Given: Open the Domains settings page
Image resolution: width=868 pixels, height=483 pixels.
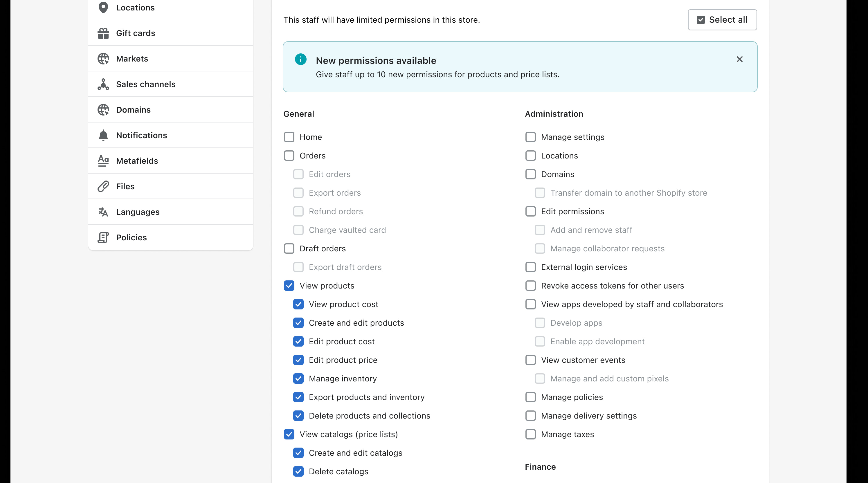Looking at the screenshot, I should tap(134, 110).
